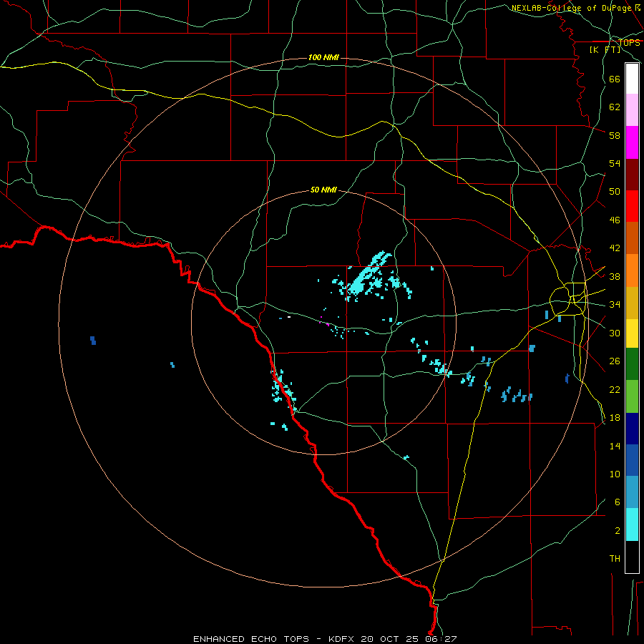Click the "50" legend value
Image resolution: width=644 pixels, height=644 pixels.
tap(615, 191)
